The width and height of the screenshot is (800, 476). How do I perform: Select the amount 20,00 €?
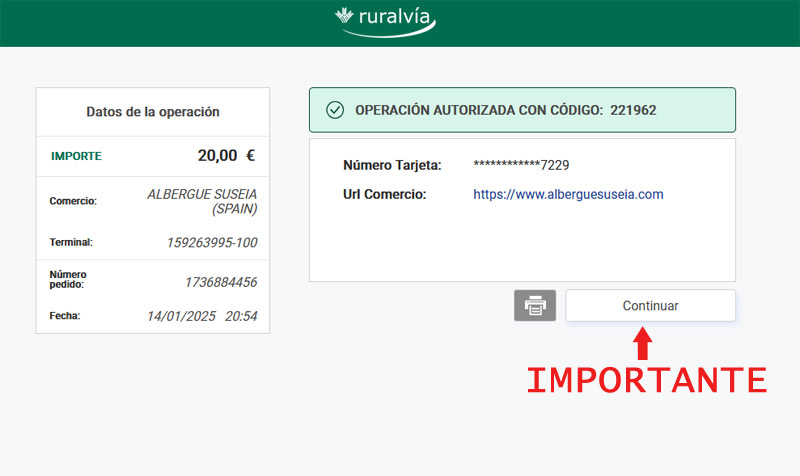click(x=226, y=156)
